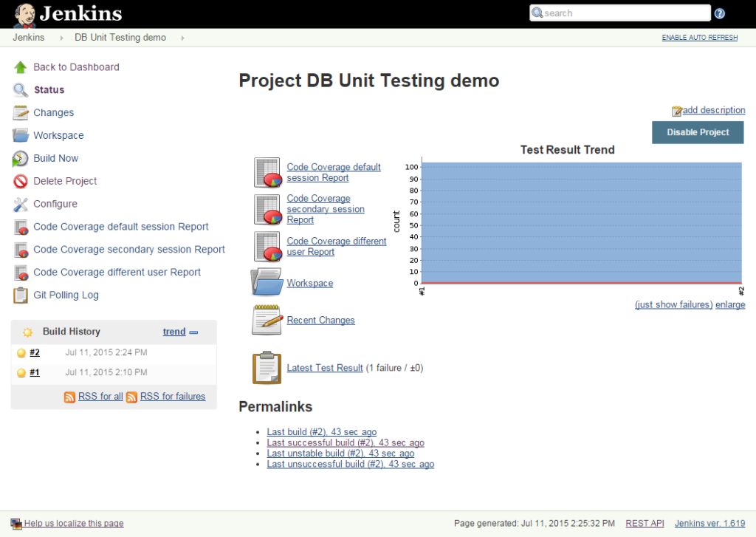The width and height of the screenshot is (756, 537).
Task: Click inside the search input field
Action: 620,13
